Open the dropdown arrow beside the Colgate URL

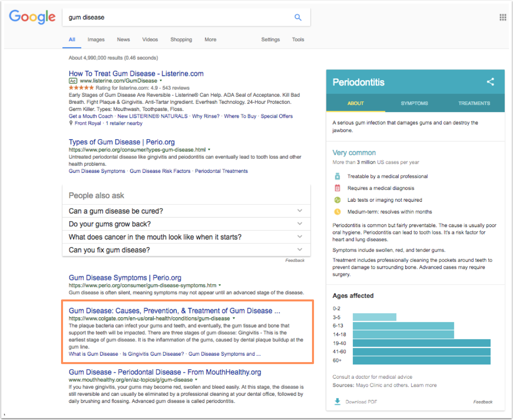pos(234,318)
